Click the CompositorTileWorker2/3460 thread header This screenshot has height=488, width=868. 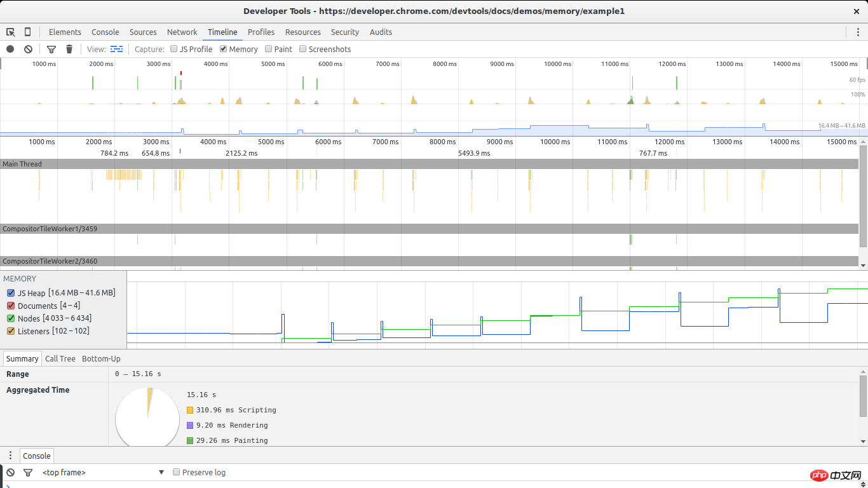click(430, 261)
